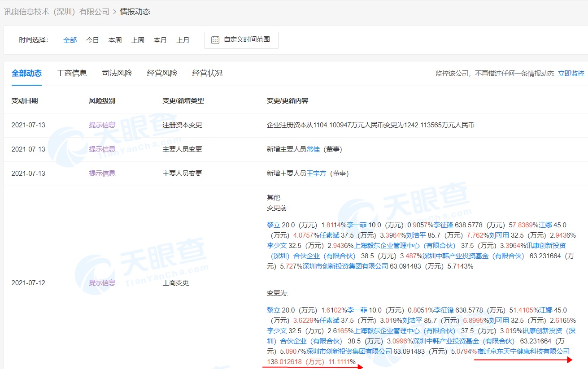Open 李少文 link in the 变更为 section
Image resolution: width=588 pixels, height=369 pixels.
277,331
